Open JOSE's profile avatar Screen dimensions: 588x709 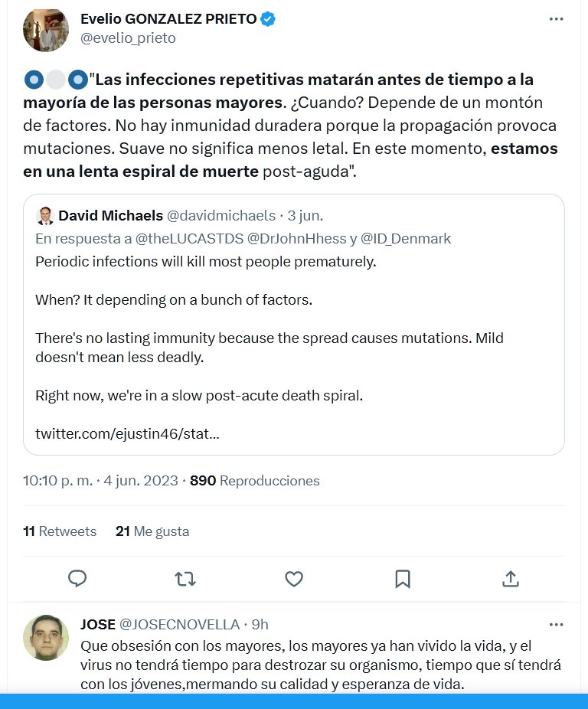pyautogui.click(x=46, y=637)
